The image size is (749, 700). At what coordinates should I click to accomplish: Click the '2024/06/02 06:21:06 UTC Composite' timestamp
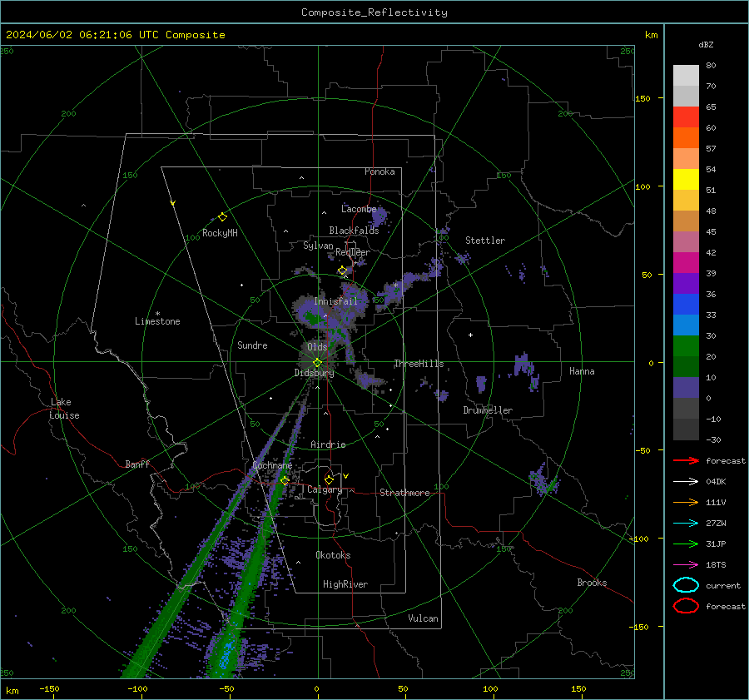tap(115, 35)
